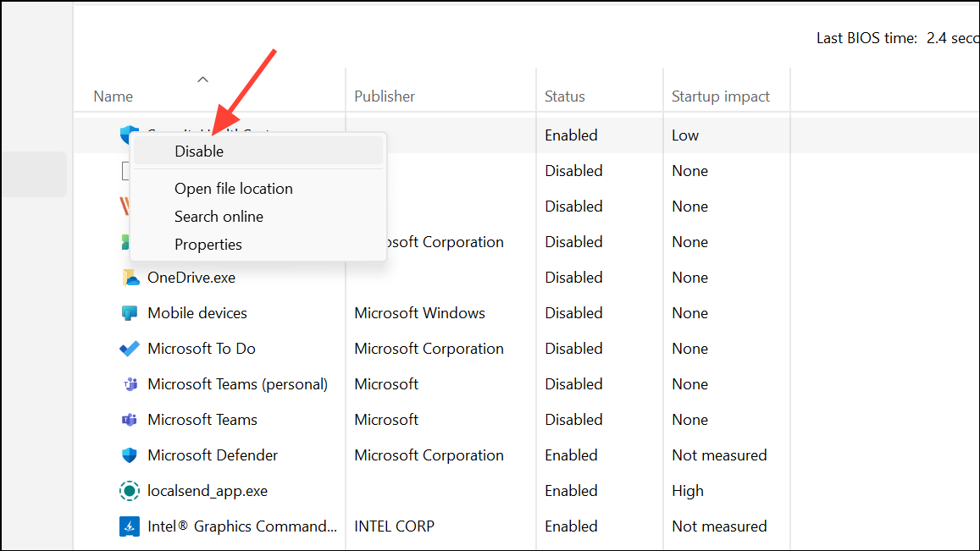The height and width of the screenshot is (551, 980).
Task: Click the OneDrive.exe cloud icon
Action: point(130,278)
